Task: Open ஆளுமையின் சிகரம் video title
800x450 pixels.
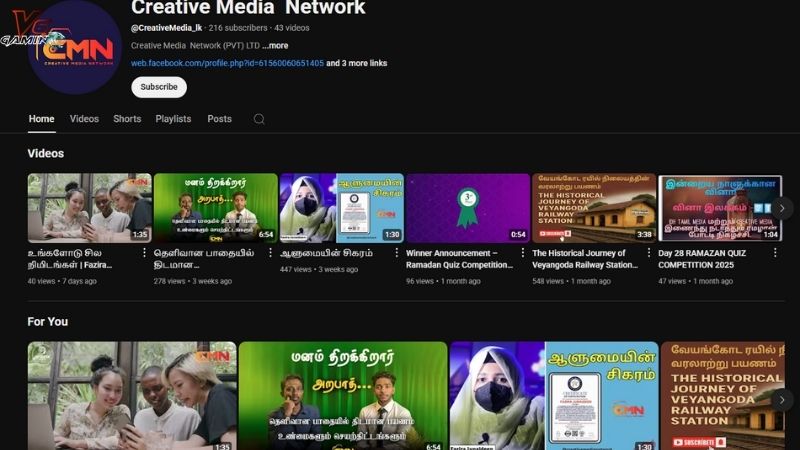Action: 327,253
